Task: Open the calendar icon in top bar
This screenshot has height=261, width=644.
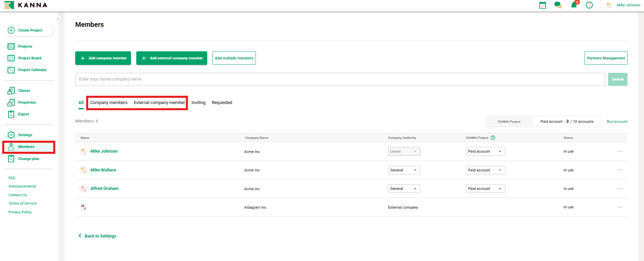Action: [542, 5]
